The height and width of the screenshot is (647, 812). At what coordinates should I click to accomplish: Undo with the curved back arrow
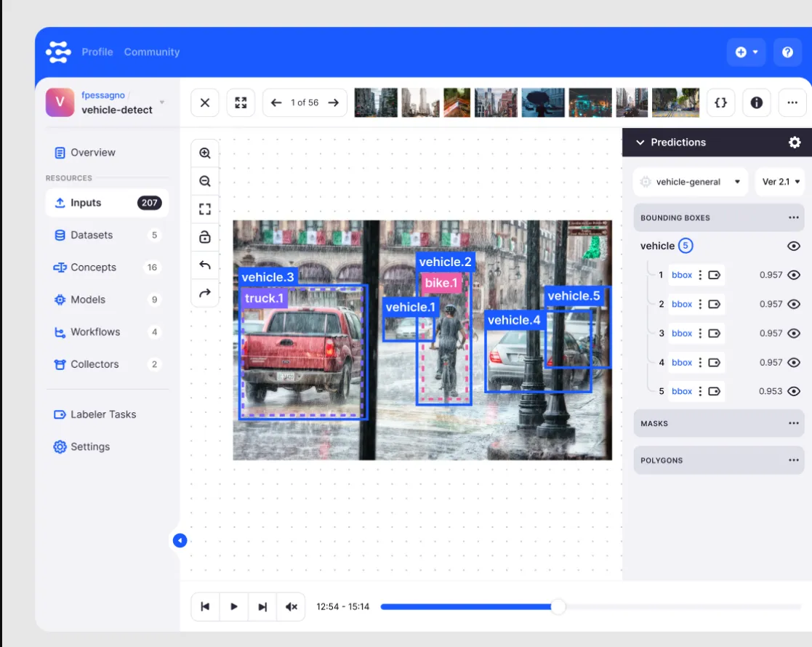(204, 265)
